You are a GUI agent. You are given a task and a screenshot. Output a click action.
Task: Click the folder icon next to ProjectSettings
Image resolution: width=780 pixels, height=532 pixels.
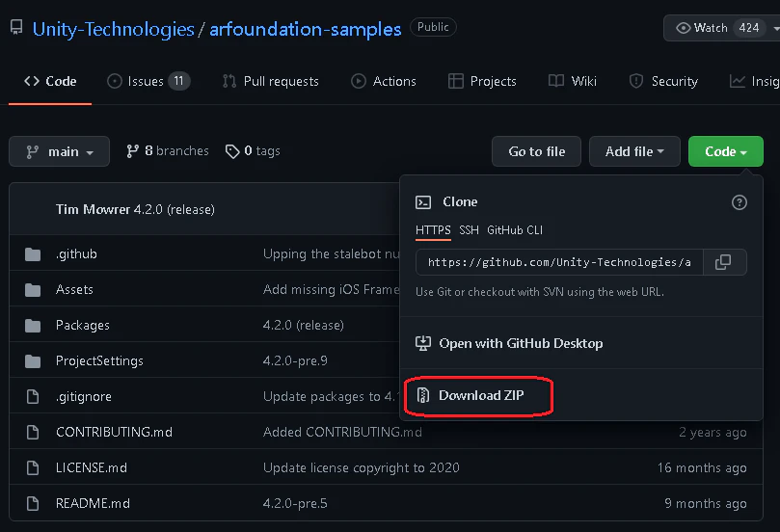[x=33, y=361]
